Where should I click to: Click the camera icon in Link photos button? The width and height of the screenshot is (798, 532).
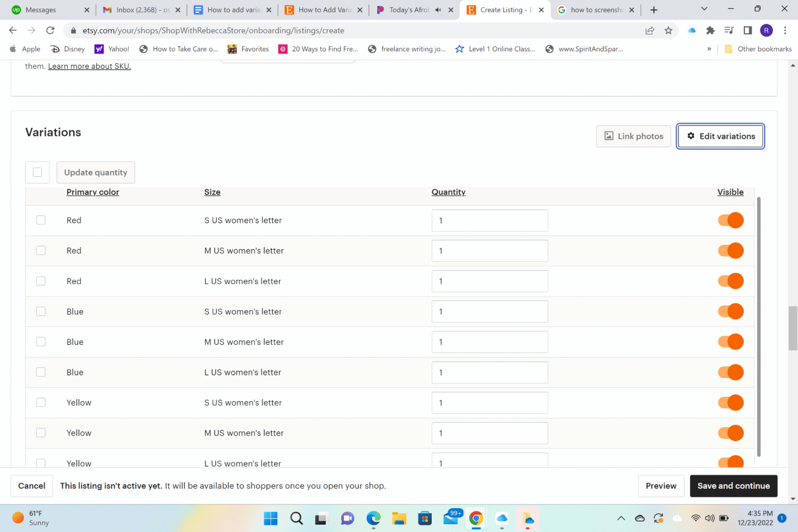click(608, 136)
